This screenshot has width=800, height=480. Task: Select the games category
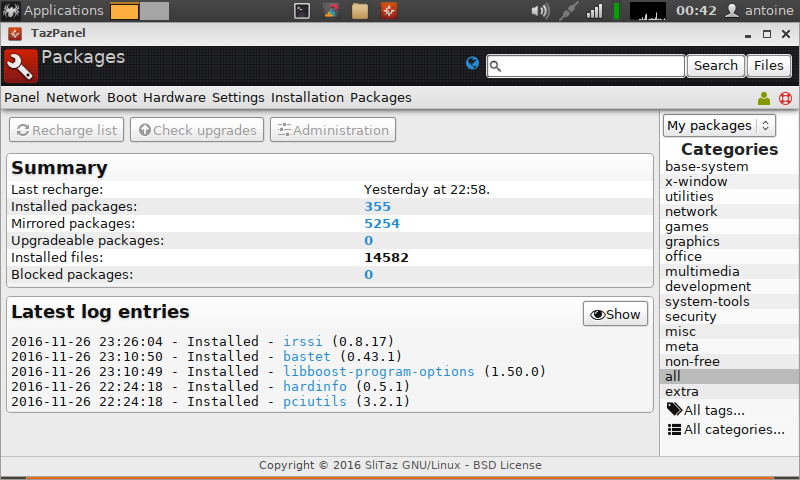point(686,226)
